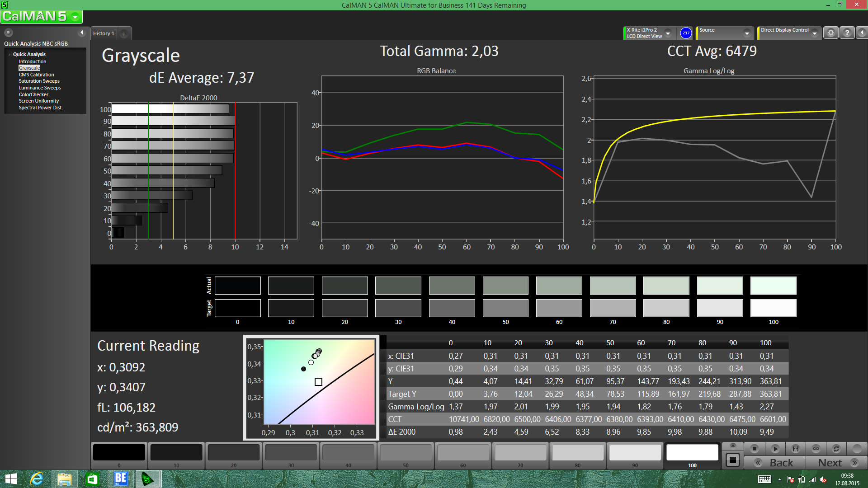The width and height of the screenshot is (868, 488).
Task: Open the Direct Display Control dropdown
Action: click(x=814, y=33)
